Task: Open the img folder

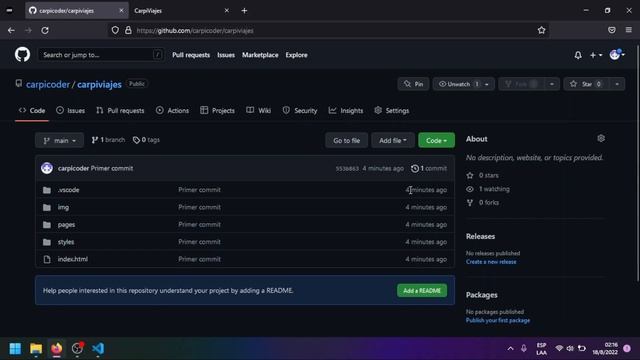Action: click(63, 207)
